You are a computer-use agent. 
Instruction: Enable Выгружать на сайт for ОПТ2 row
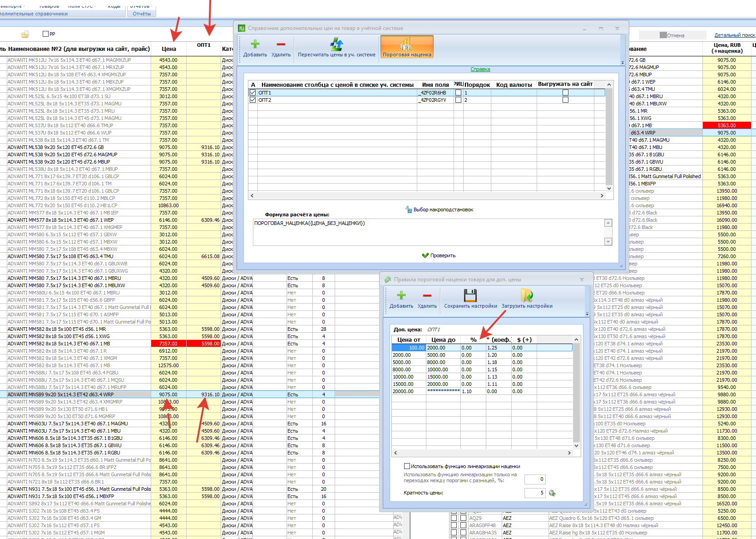[565, 100]
